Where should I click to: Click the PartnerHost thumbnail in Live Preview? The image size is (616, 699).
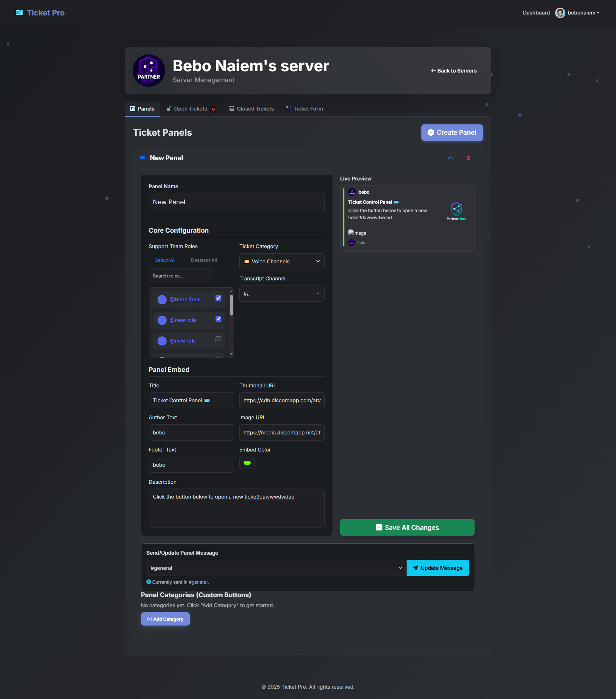click(456, 211)
